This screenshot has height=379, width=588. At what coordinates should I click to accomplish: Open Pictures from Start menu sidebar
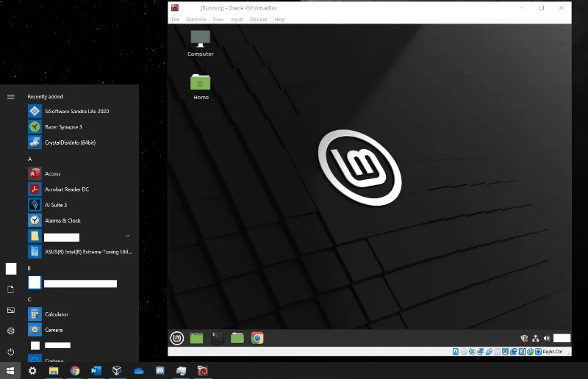coord(11,310)
